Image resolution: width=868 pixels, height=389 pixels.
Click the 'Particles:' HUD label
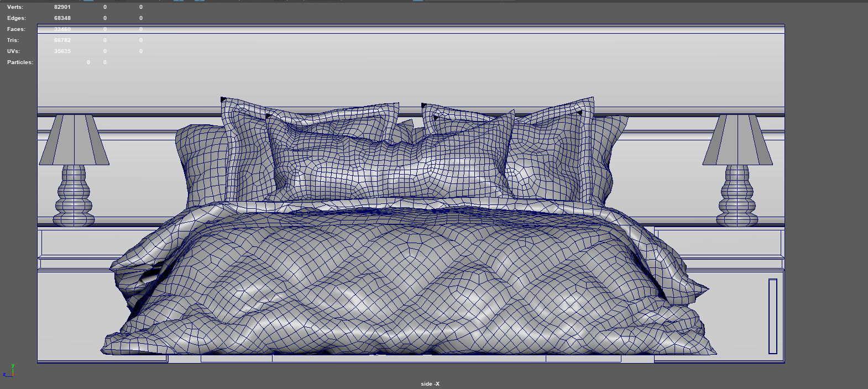point(20,62)
